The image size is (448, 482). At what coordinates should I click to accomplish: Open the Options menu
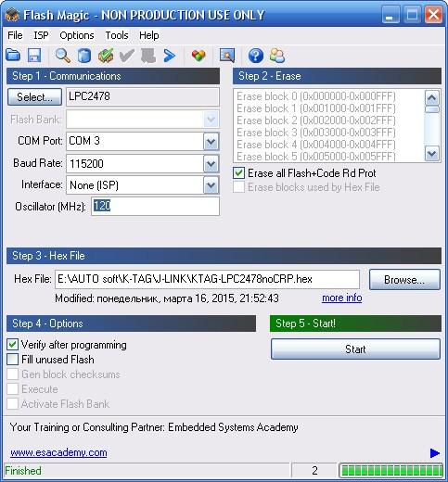click(77, 35)
